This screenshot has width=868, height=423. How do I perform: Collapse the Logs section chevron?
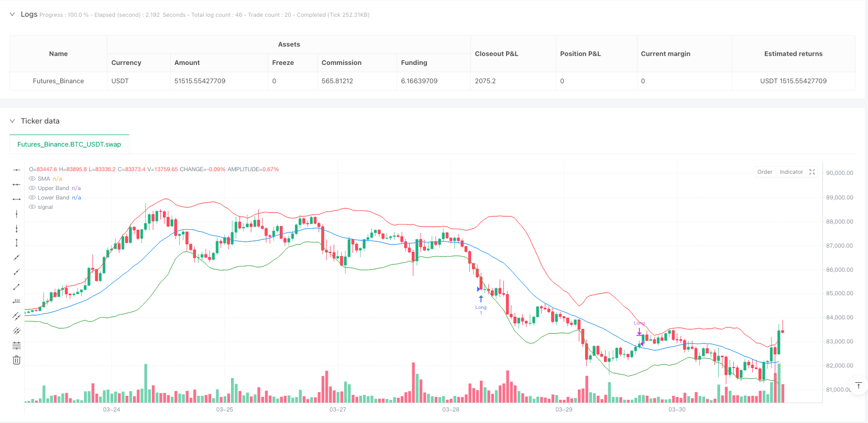point(12,15)
